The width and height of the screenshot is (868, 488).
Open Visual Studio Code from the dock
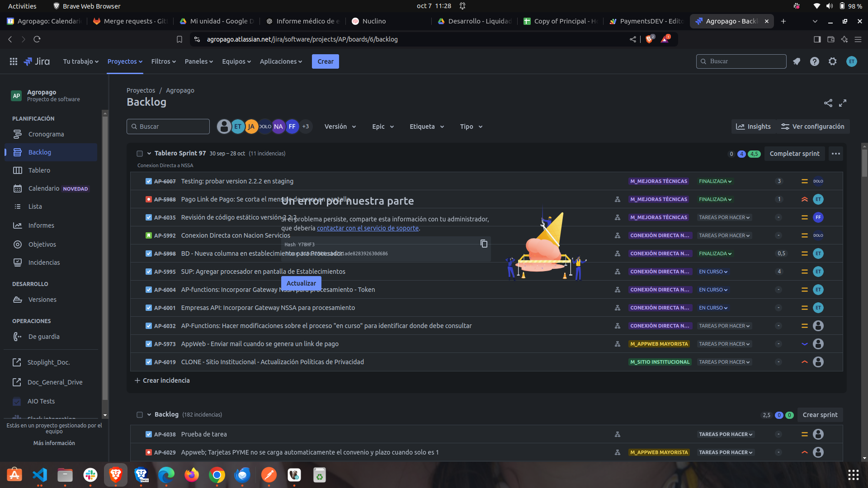pos(40,475)
